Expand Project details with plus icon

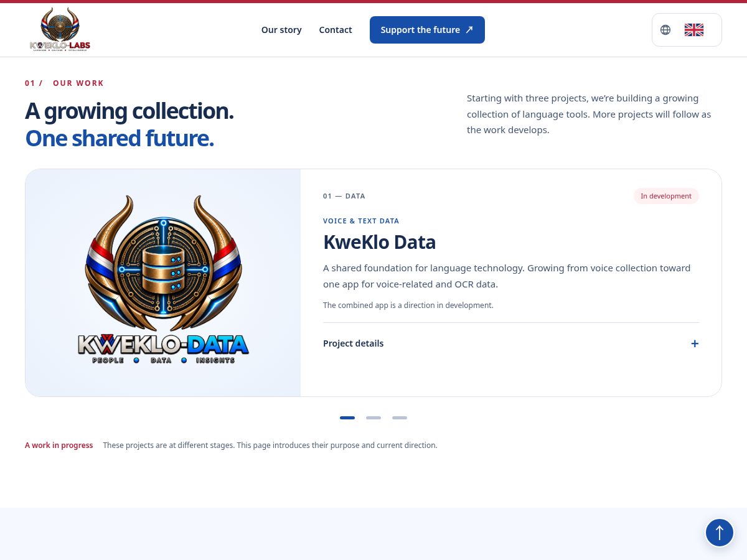coord(695,343)
